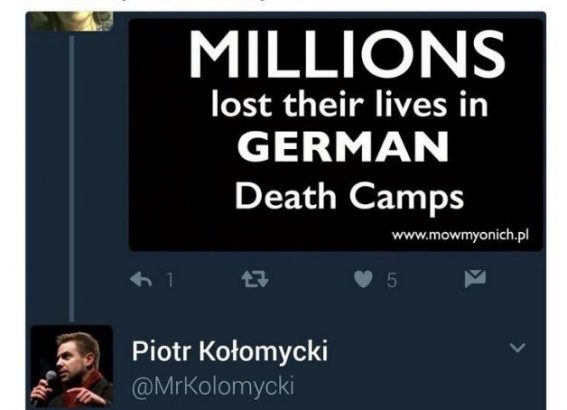The height and width of the screenshot is (410, 567).
Task: Open tweet options chevron beside Piotr Kołomycki
Action: pyautogui.click(x=517, y=347)
